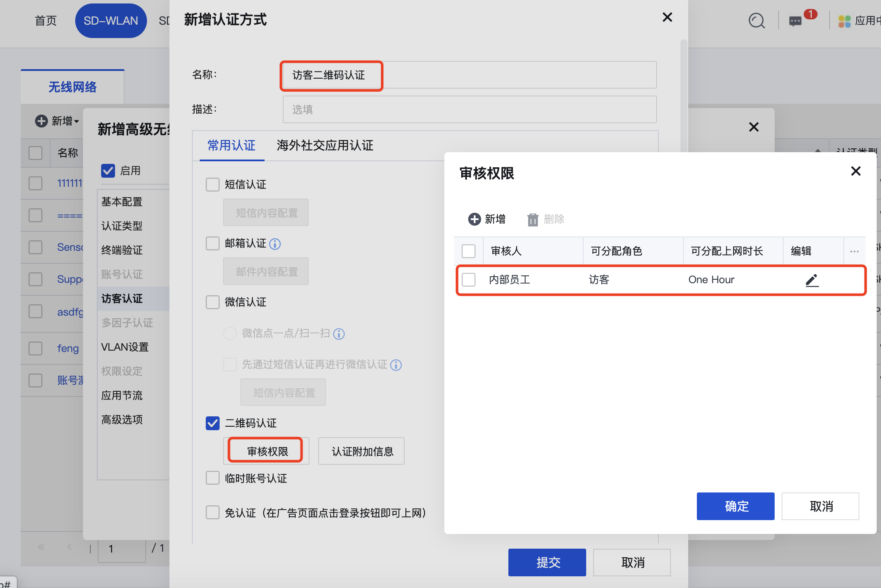
Task: Click the 名称 input field
Action: (x=470, y=75)
